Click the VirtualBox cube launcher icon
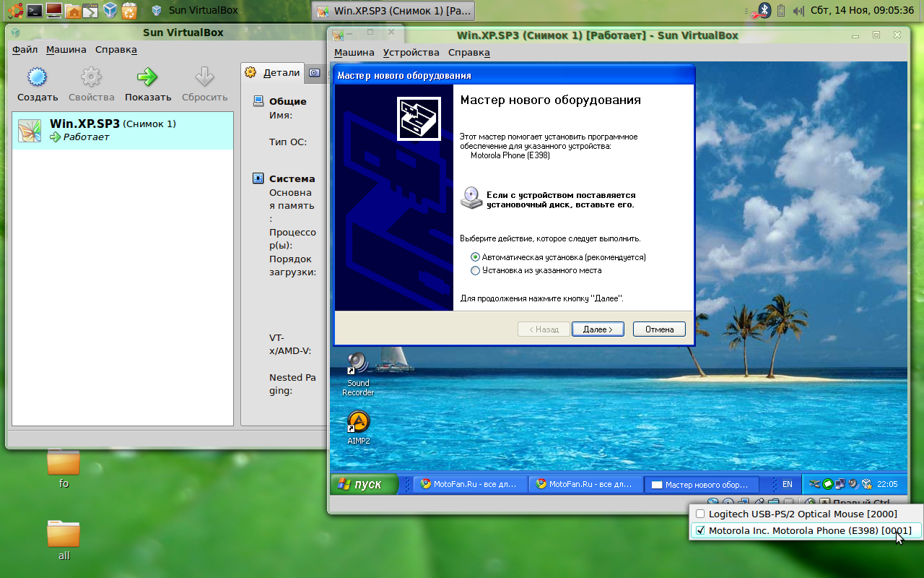 110,10
